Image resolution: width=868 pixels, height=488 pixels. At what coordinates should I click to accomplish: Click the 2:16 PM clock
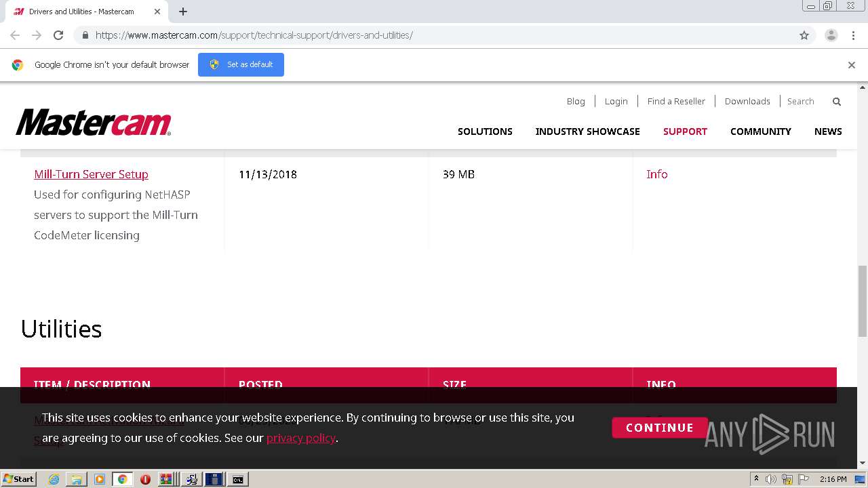click(x=833, y=479)
